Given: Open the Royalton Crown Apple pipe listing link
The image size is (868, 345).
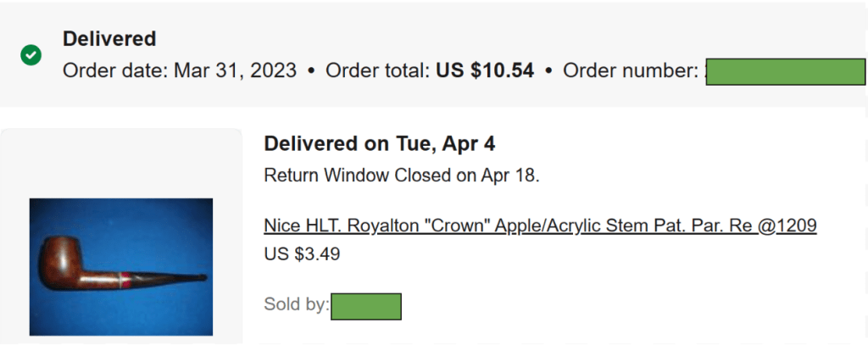Looking at the screenshot, I should coord(540,225).
